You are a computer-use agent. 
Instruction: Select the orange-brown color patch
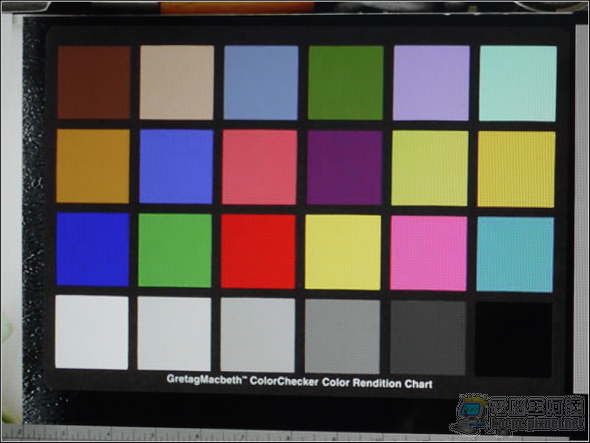coord(93,166)
